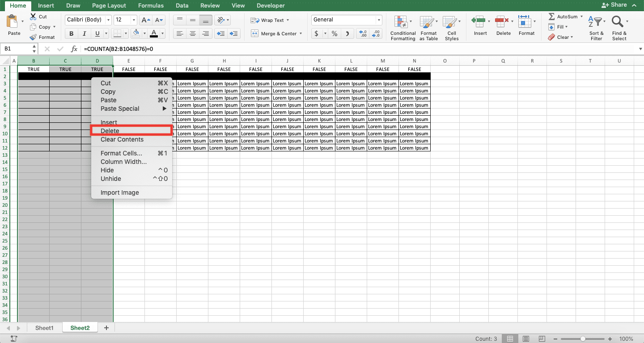Toggle underline formatting

click(x=97, y=33)
